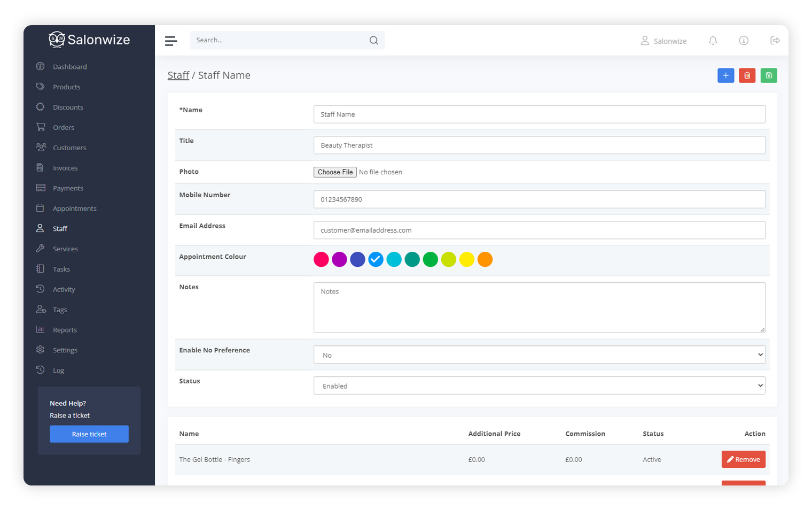
Task: Click the blue add new staff button
Action: tap(725, 75)
